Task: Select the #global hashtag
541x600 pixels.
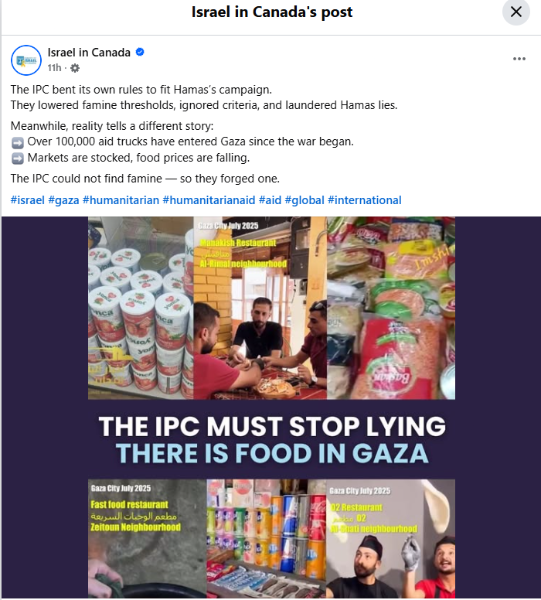Action: pyautogui.click(x=305, y=200)
